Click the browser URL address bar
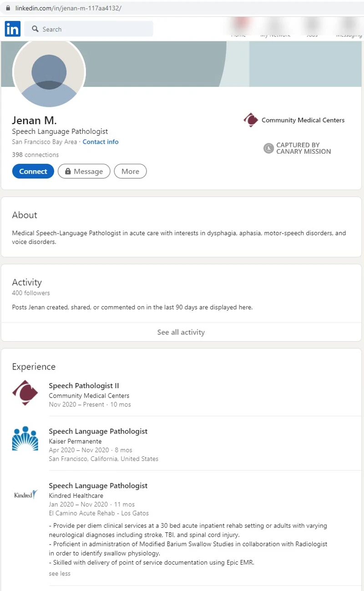 182,8
